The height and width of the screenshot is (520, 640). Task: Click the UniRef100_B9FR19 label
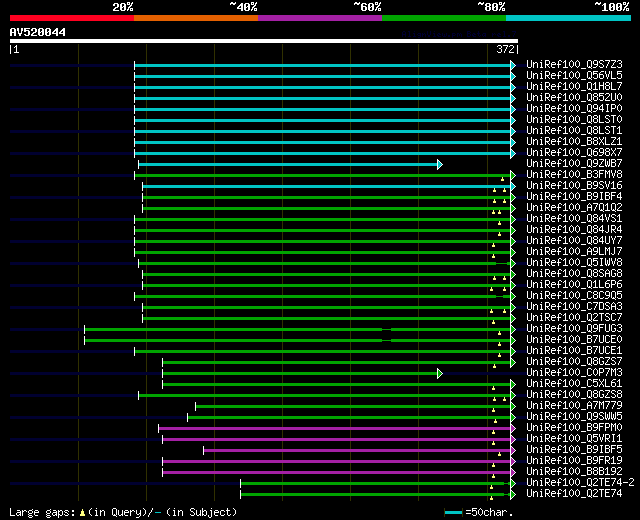point(574,461)
